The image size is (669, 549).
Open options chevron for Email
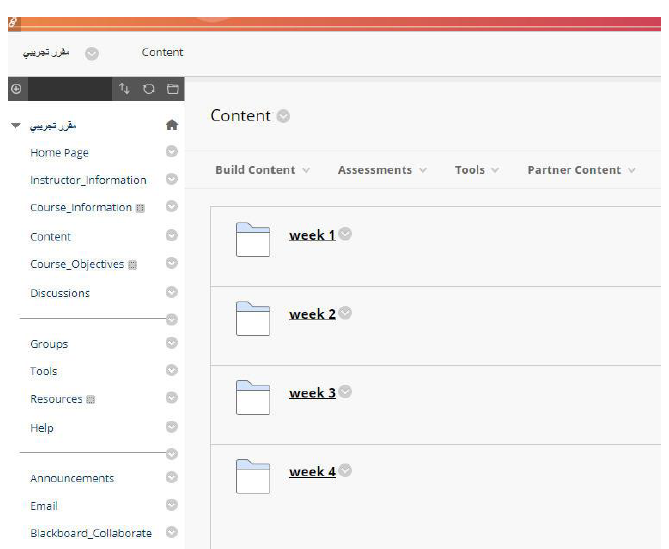(x=172, y=505)
